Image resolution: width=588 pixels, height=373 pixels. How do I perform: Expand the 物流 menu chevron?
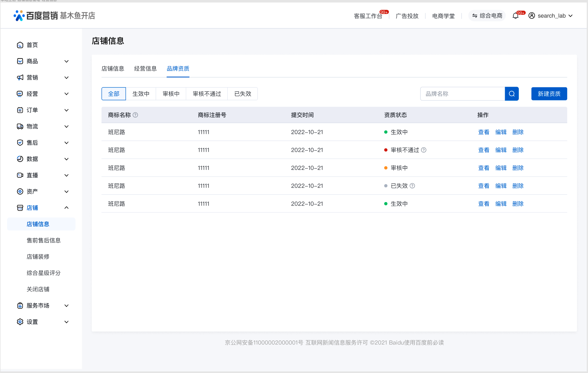click(x=66, y=126)
